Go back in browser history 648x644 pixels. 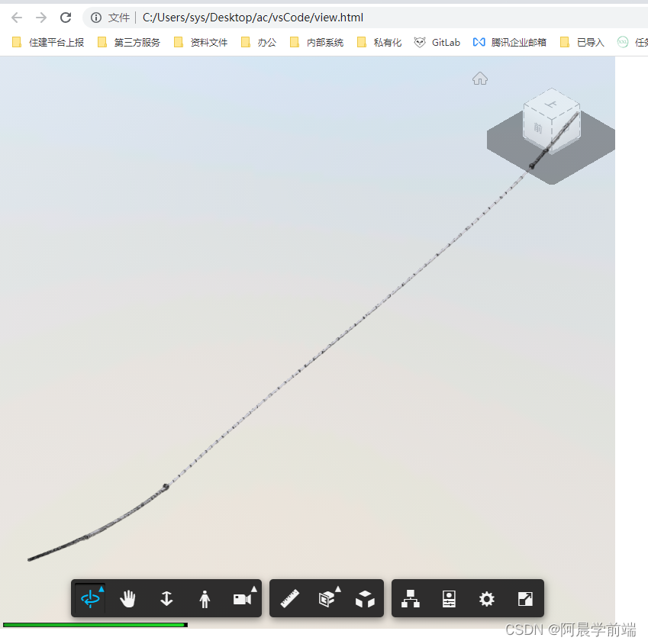click(17, 18)
